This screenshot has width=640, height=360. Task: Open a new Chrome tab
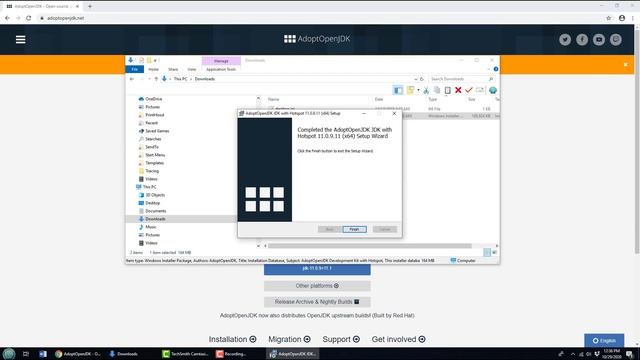coord(90,6)
